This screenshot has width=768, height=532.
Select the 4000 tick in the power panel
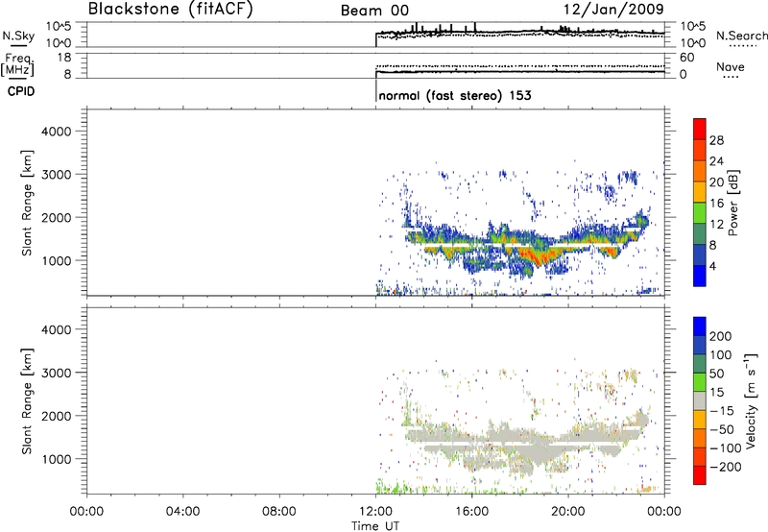click(56, 132)
